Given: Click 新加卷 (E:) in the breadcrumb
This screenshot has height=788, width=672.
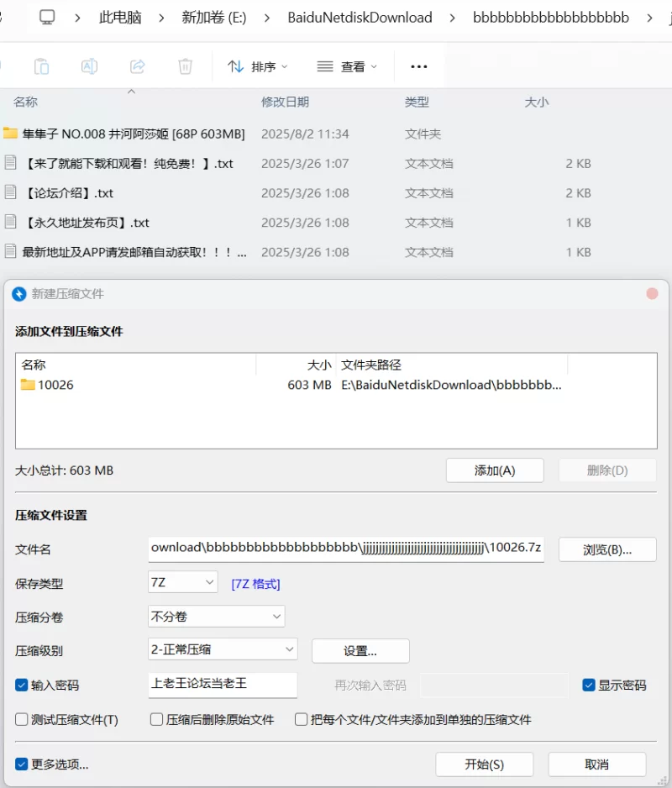Looking at the screenshot, I should coord(214,18).
